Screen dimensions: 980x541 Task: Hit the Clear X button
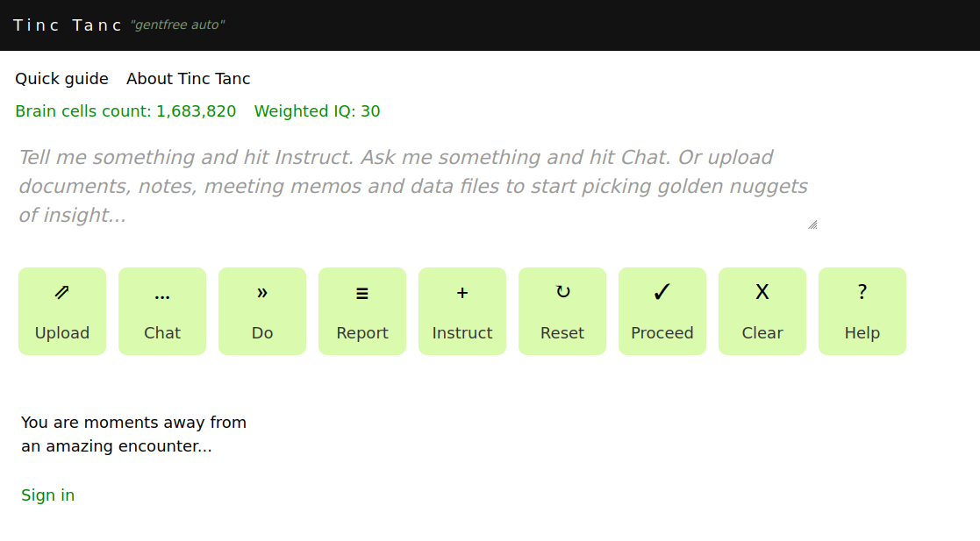tap(762, 311)
